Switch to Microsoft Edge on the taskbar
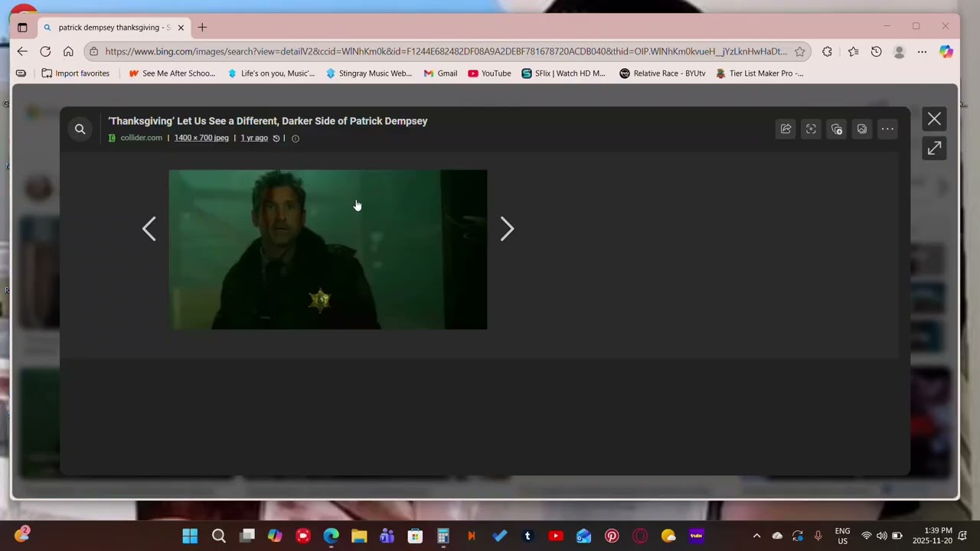 pyautogui.click(x=331, y=536)
